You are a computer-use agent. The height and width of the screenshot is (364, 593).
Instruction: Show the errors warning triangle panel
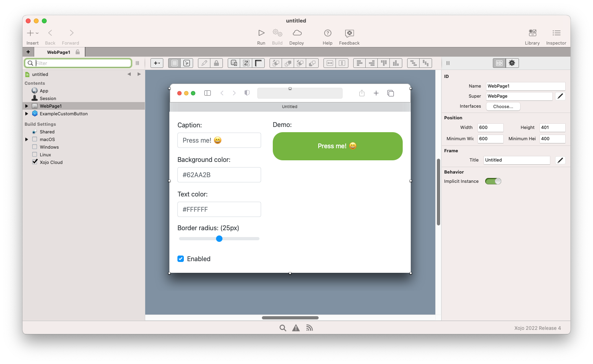(x=296, y=328)
